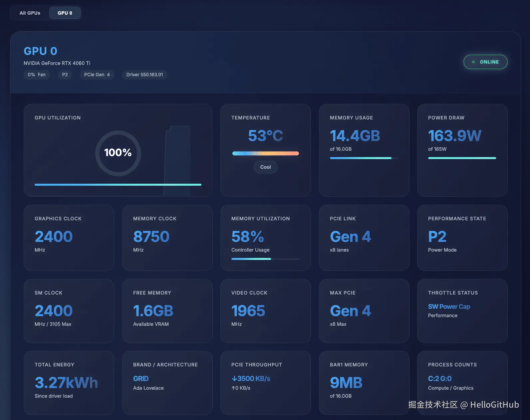Click the temperature gradient bar
The image size is (530, 420).
(265, 153)
